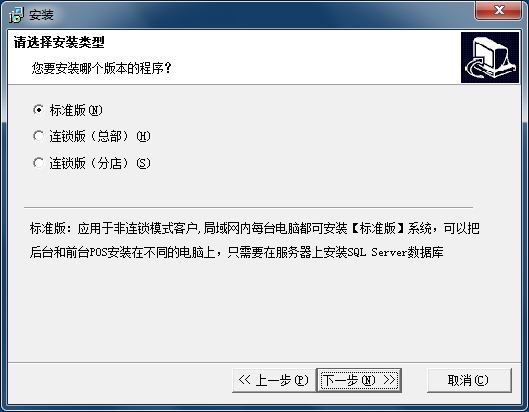Go back with the 上一步(P) button
Image resolution: width=529 pixels, height=412 pixels.
(274, 380)
